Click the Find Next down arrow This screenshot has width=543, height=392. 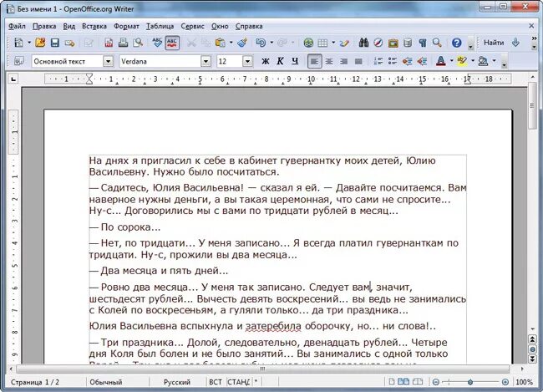tap(515, 43)
